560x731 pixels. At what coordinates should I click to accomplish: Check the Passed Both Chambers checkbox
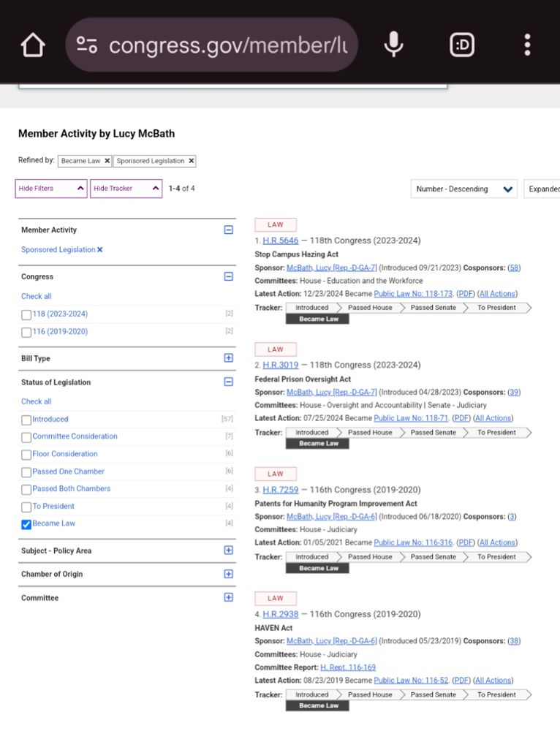click(26, 490)
